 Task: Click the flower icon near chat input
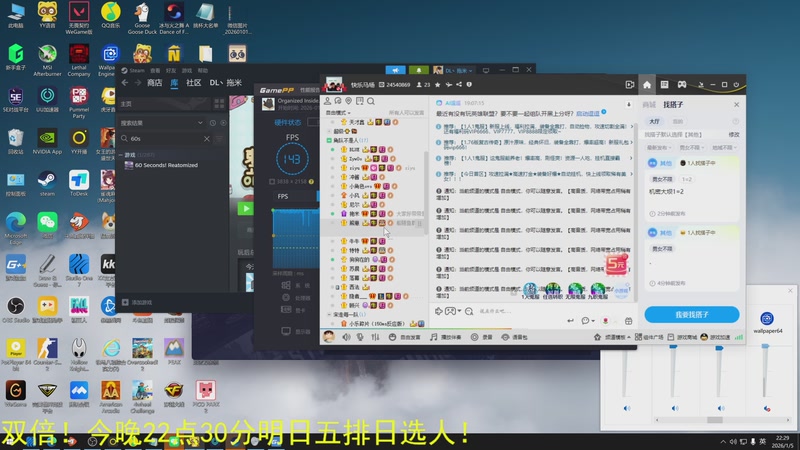(606, 321)
